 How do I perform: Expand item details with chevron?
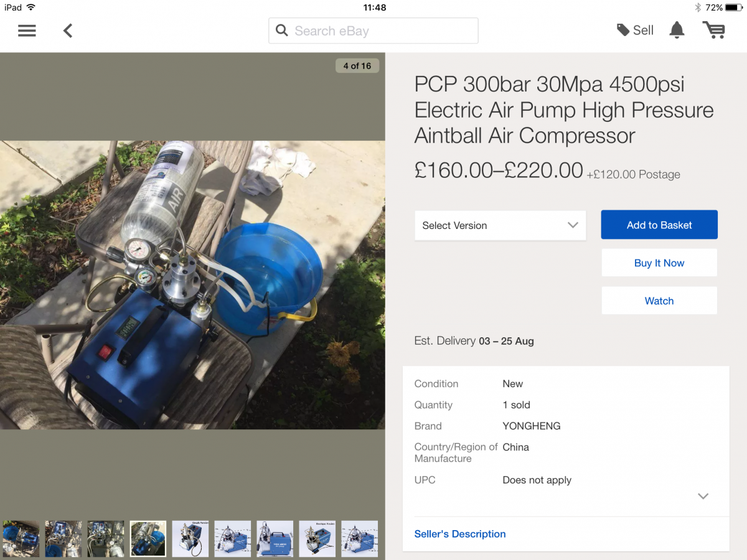coord(703,497)
